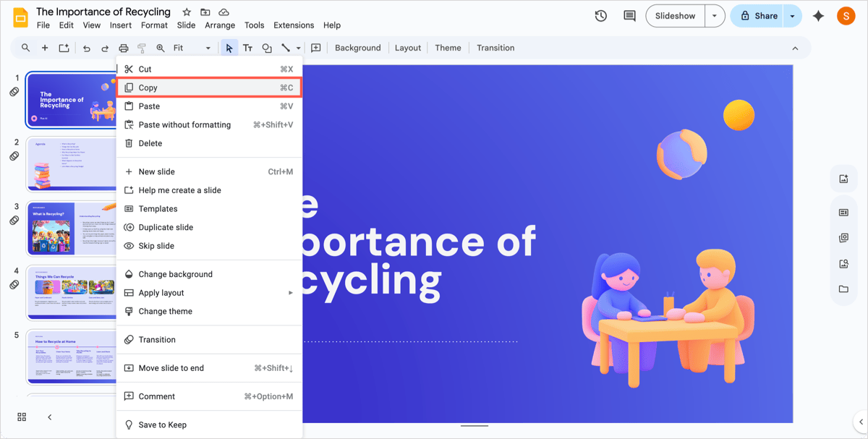Open the Help menu
This screenshot has height=439, width=868.
(332, 25)
